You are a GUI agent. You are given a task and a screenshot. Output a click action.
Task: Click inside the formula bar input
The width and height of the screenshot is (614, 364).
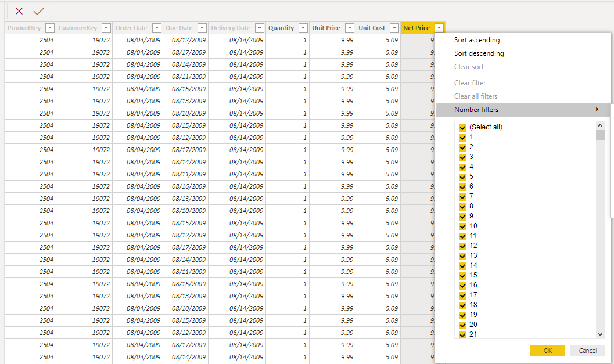pos(333,11)
